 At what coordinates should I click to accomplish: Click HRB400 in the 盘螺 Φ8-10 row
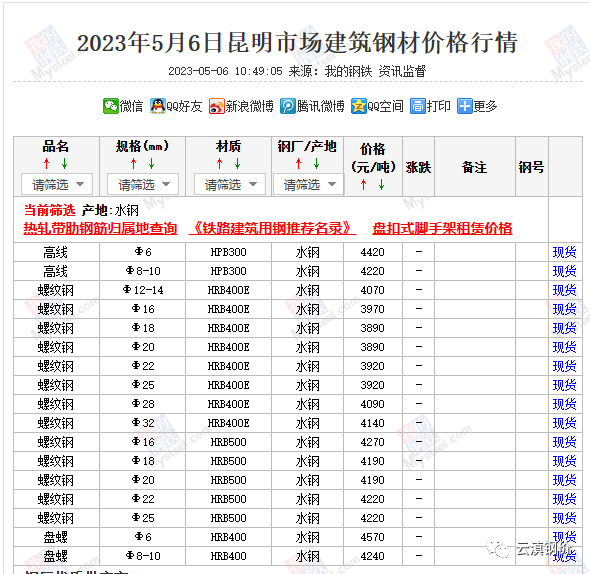(x=229, y=556)
